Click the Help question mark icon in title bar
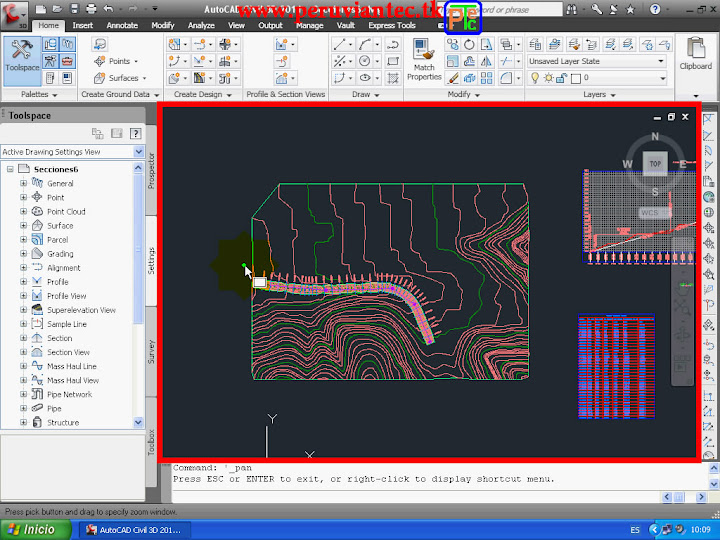 point(655,9)
